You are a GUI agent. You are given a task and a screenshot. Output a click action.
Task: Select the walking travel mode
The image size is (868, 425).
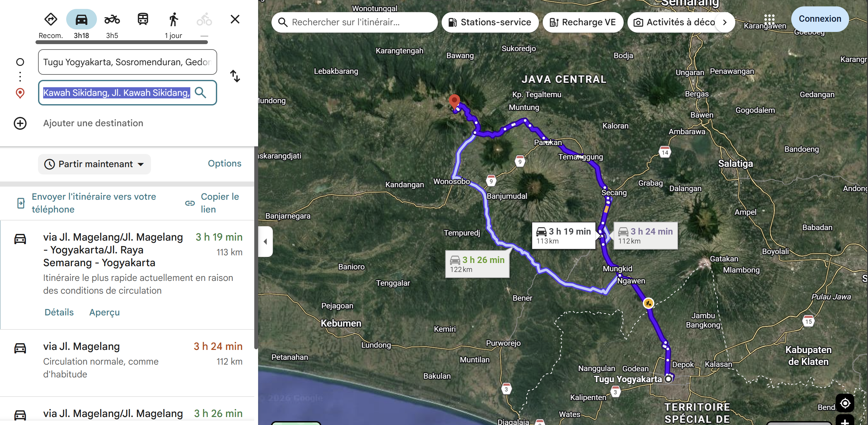point(174,19)
